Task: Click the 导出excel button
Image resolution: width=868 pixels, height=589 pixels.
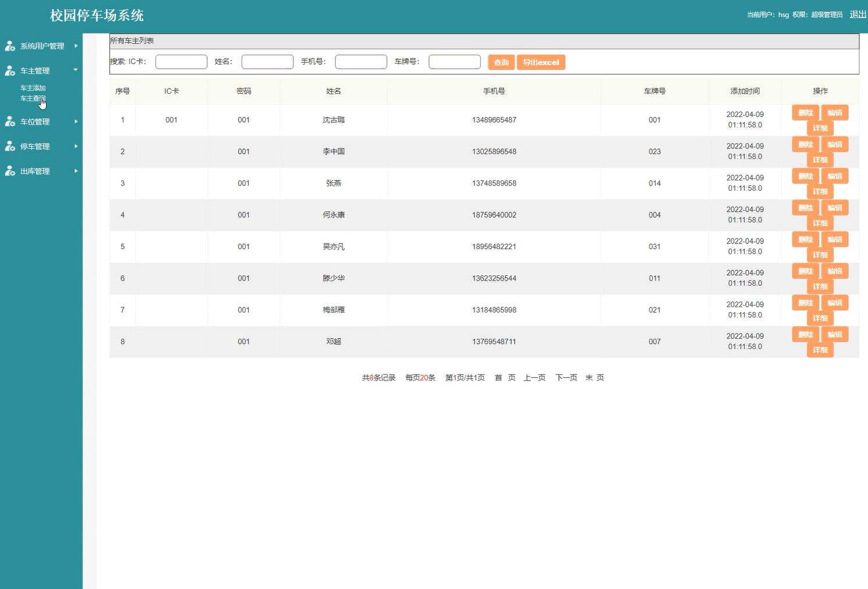Action: pyautogui.click(x=541, y=62)
